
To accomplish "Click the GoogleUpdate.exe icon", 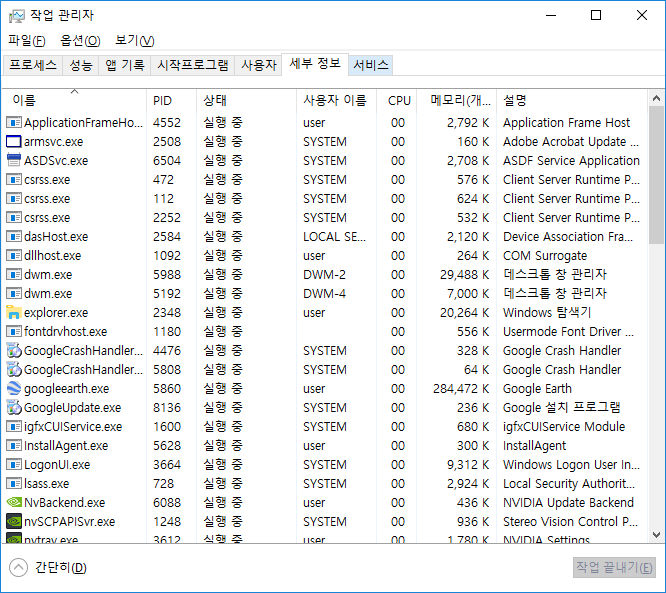I will [x=14, y=407].
